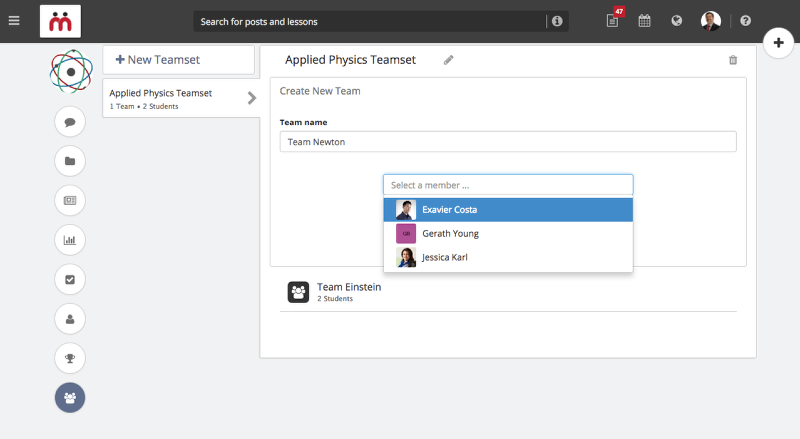This screenshot has width=800, height=439.
Task: Delete teamset using trash icon
Action: (x=733, y=60)
